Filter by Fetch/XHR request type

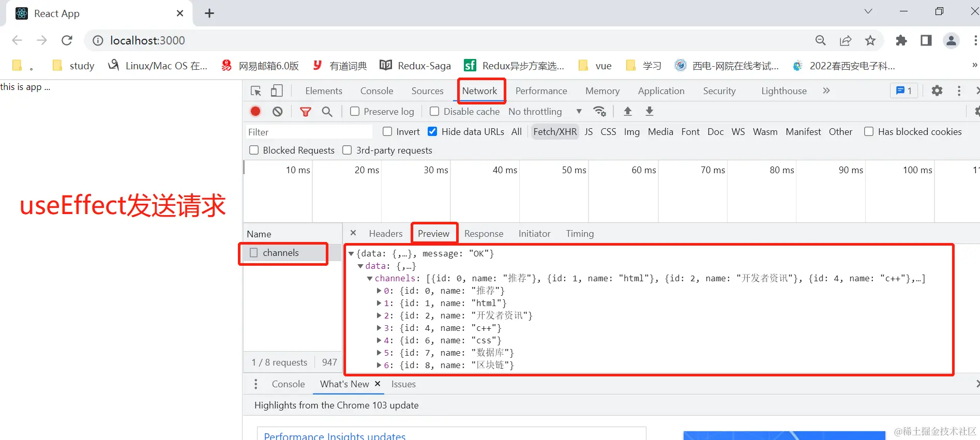(x=555, y=131)
